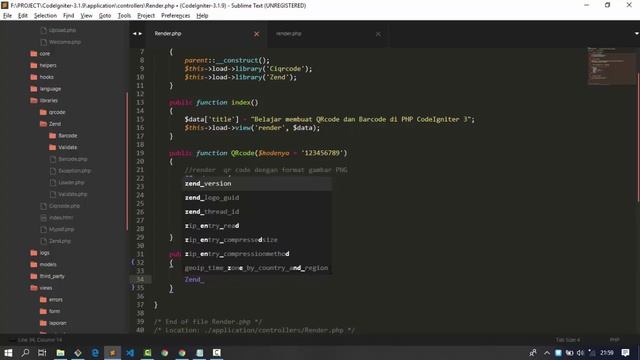Open the Tools menu
The height and width of the screenshot is (360, 640).
point(124,16)
